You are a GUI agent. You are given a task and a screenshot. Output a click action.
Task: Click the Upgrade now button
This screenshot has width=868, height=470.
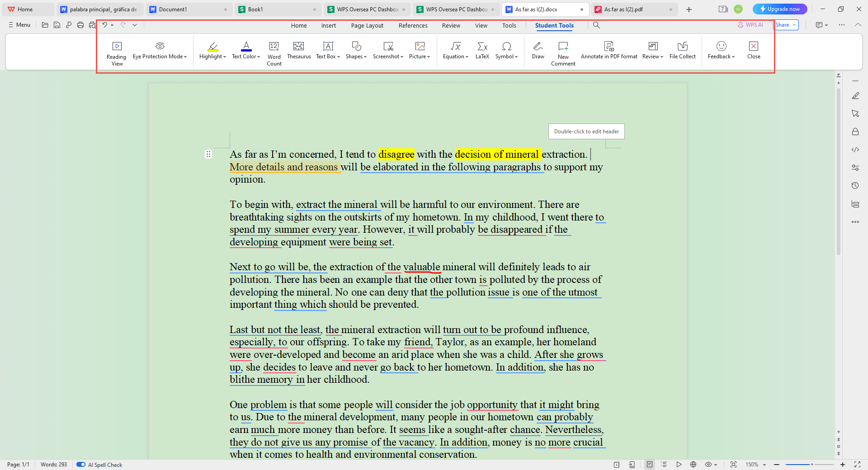tap(779, 9)
